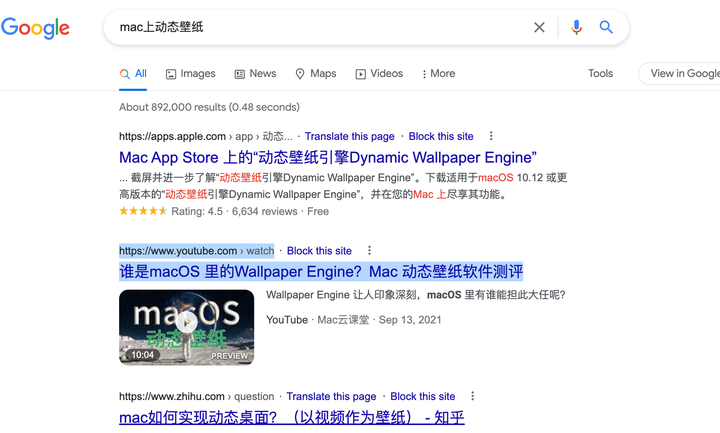Click the About 892,000 results text
Viewport: 720px width, 433px height.
click(209, 107)
